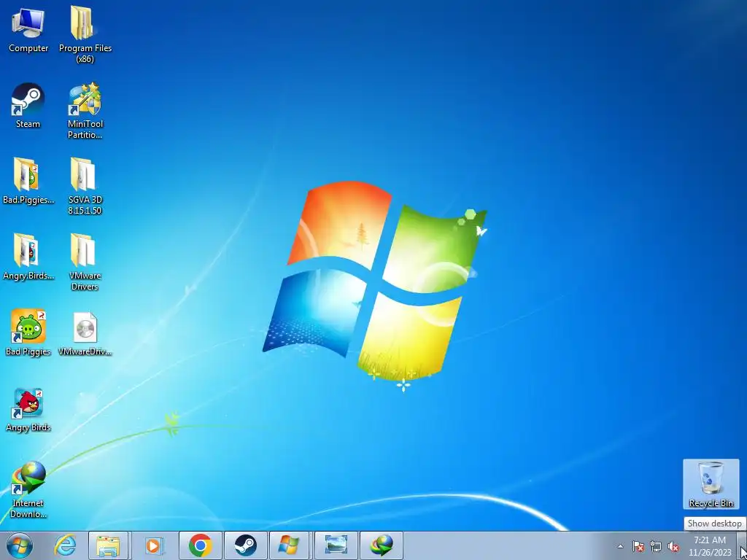Open the picture viewer taskbar button
Viewport: 747px width, 560px height.
pyautogui.click(x=336, y=545)
